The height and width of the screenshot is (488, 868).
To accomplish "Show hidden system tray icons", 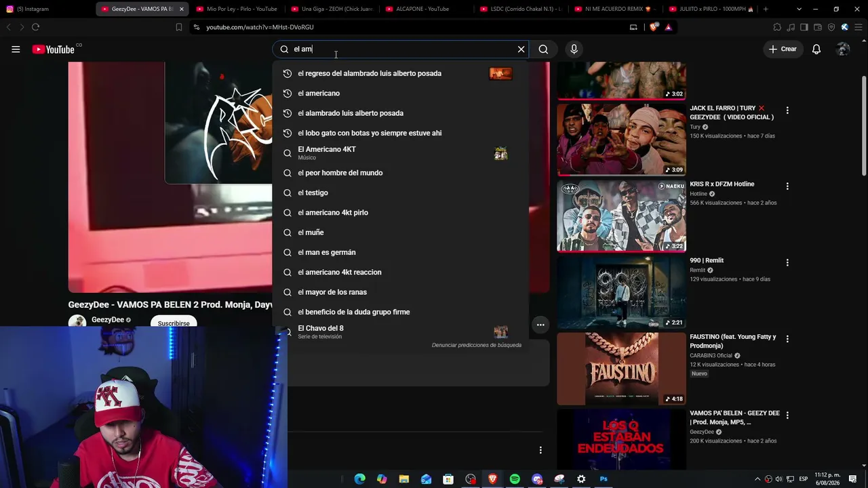I will point(757,479).
